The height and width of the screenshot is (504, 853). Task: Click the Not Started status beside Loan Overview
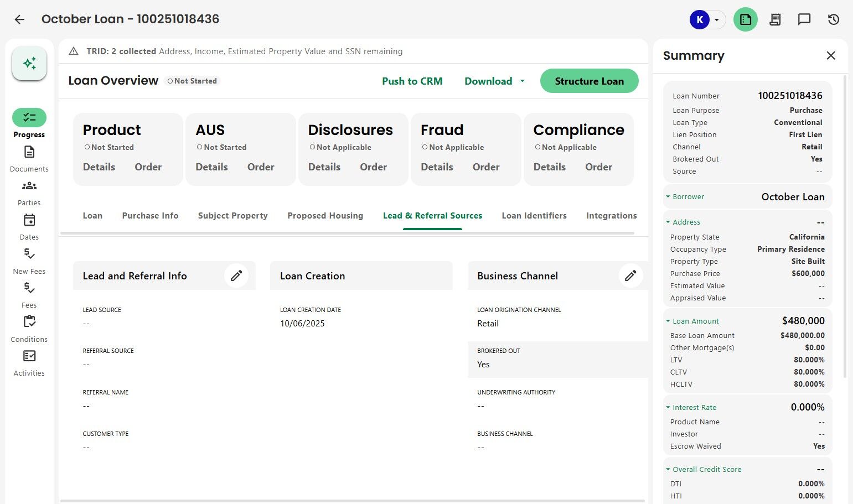[x=192, y=81]
